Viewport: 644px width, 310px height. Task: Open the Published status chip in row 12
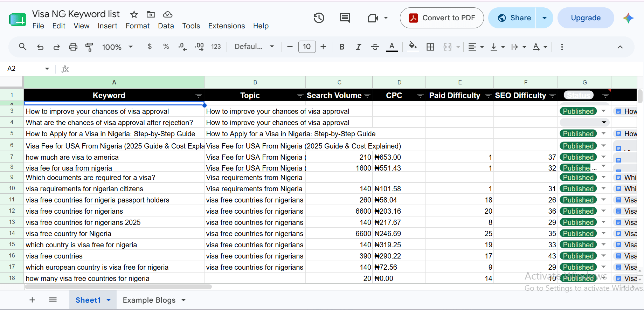coord(578,211)
